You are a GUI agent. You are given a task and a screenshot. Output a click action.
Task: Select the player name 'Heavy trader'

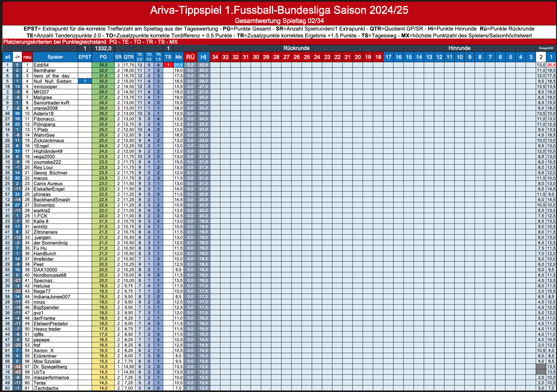pos(47,329)
